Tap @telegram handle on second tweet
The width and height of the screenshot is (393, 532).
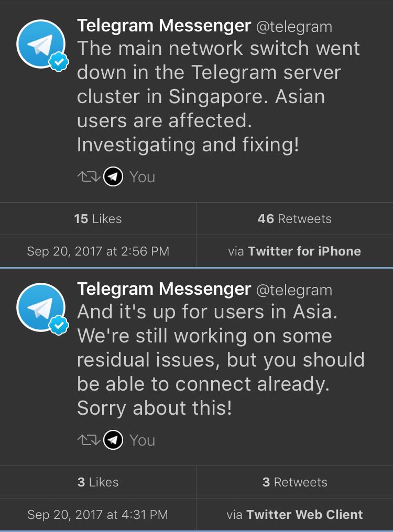[x=293, y=290]
